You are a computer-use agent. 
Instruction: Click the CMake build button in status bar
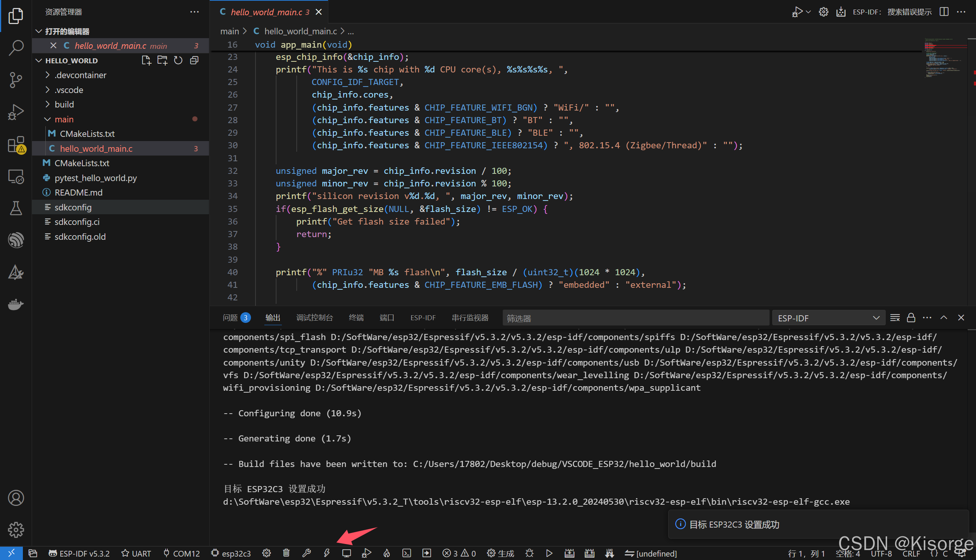500,553
